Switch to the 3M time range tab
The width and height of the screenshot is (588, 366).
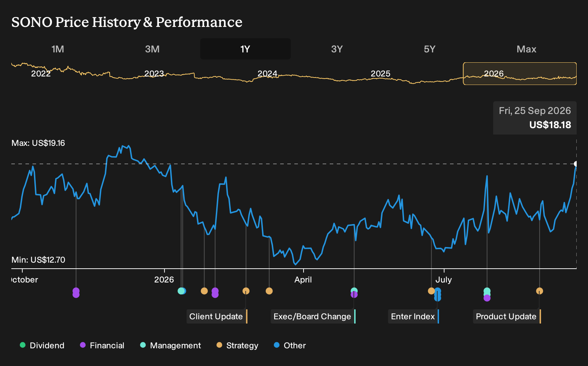[152, 49]
